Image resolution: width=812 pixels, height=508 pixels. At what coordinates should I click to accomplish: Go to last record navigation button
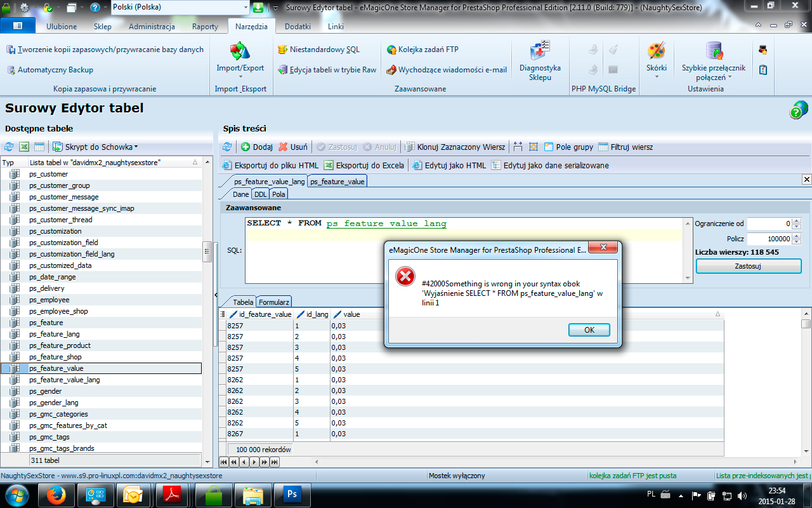pos(274,462)
